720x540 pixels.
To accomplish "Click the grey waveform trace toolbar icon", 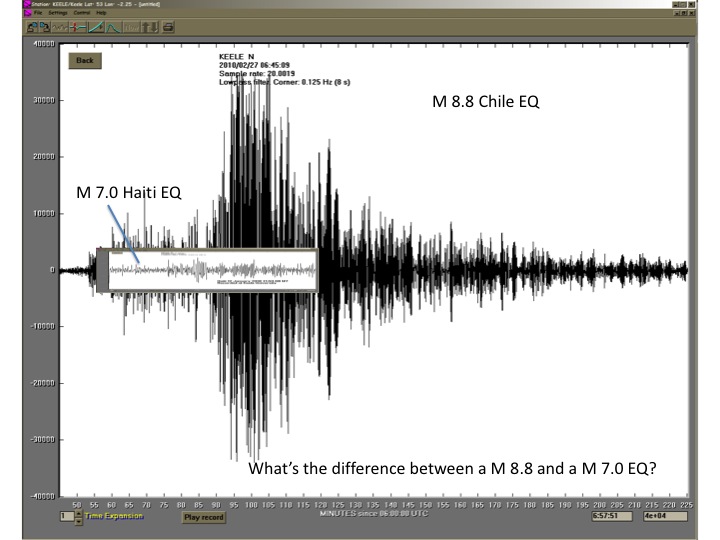I will (60, 28).
